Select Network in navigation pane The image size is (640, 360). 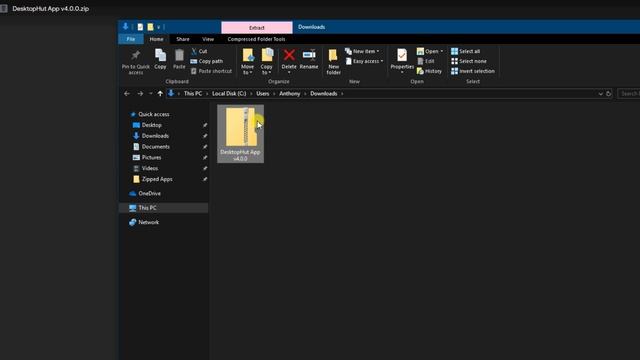148,222
